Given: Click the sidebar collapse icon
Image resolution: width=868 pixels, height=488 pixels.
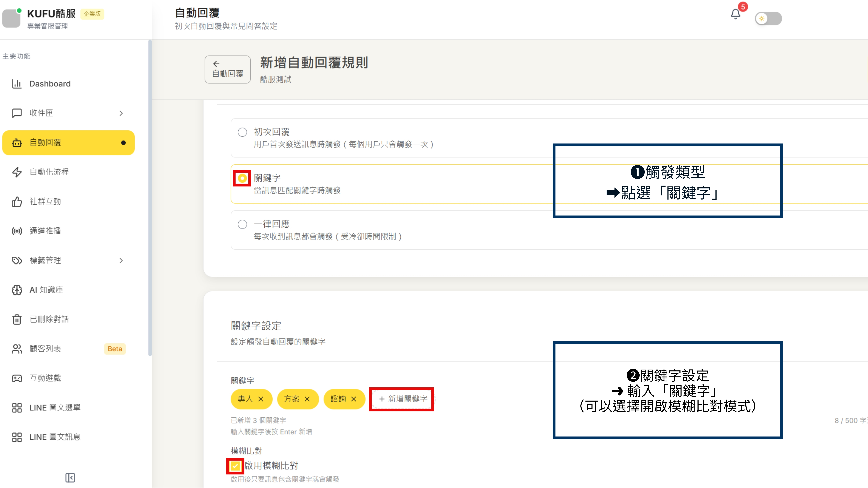Looking at the screenshot, I should click(x=70, y=478).
